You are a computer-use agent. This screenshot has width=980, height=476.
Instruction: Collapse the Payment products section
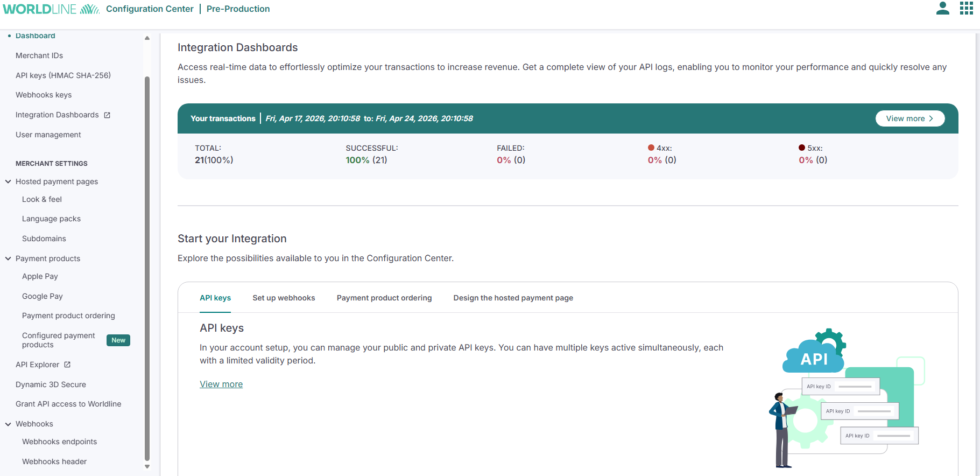coord(8,258)
